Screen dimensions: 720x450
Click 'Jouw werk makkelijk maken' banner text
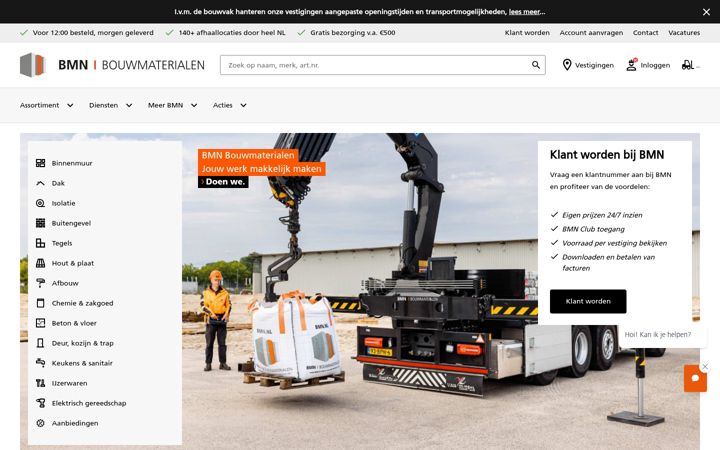262,169
